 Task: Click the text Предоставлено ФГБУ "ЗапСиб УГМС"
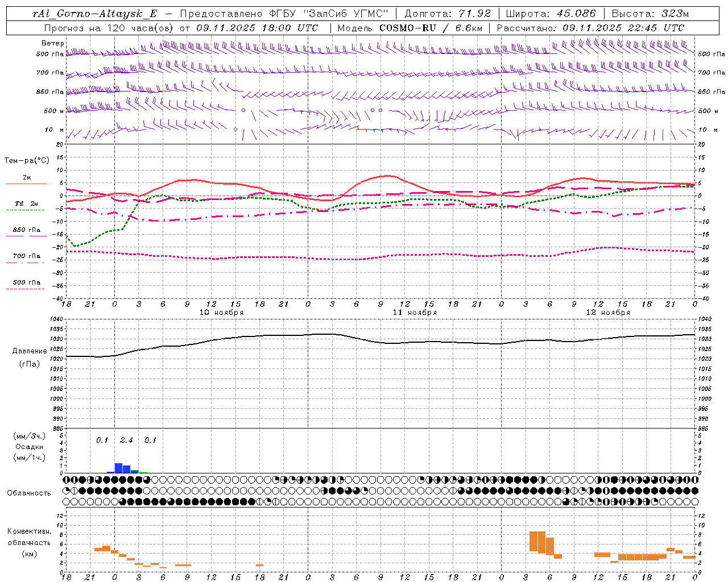tap(284, 14)
